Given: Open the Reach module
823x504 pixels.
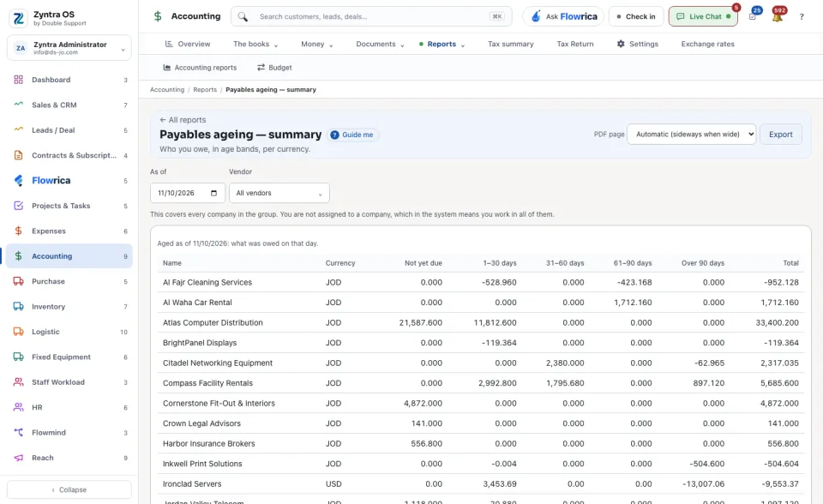Looking at the screenshot, I should coord(69,458).
